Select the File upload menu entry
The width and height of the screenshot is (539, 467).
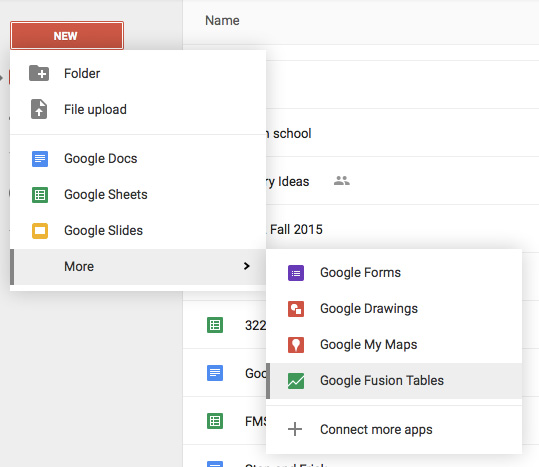pyautogui.click(x=138, y=110)
